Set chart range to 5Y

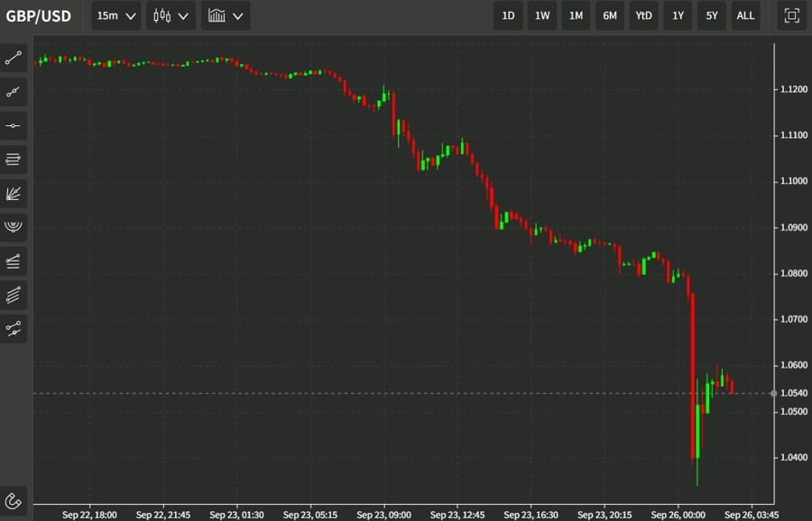pyautogui.click(x=712, y=15)
